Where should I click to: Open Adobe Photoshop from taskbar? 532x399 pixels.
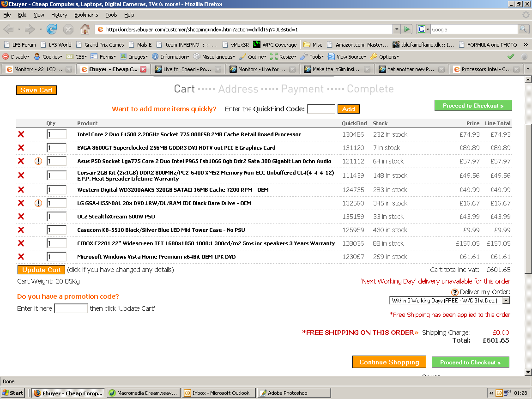click(294, 393)
